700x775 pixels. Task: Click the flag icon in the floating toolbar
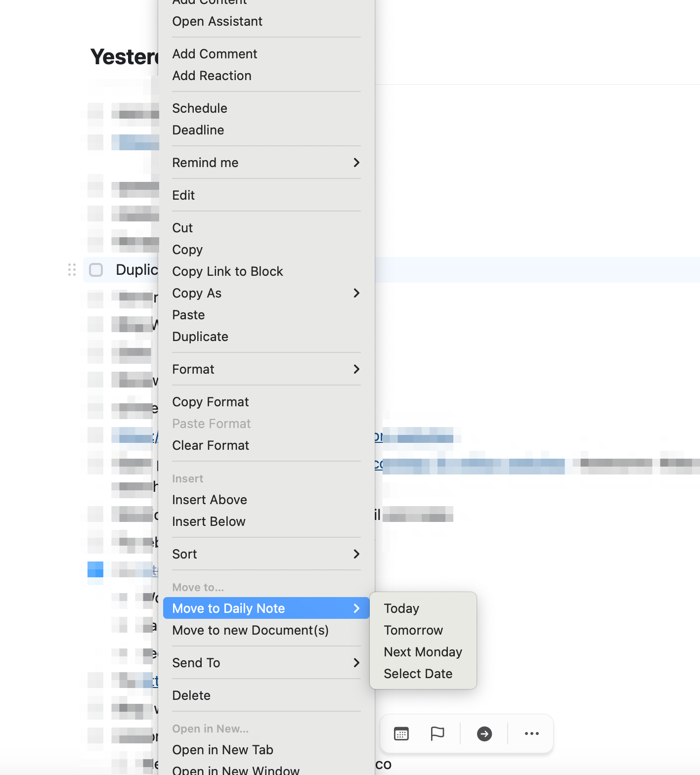[x=437, y=734]
